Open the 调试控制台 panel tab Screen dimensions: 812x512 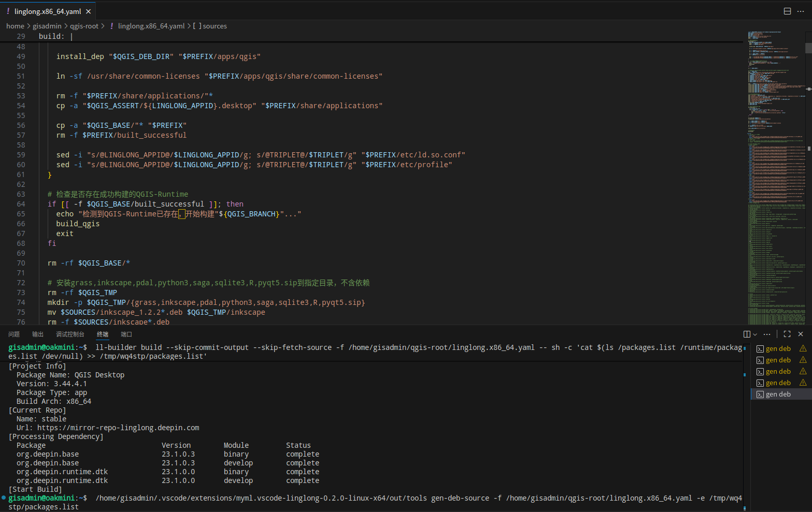[70, 334]
